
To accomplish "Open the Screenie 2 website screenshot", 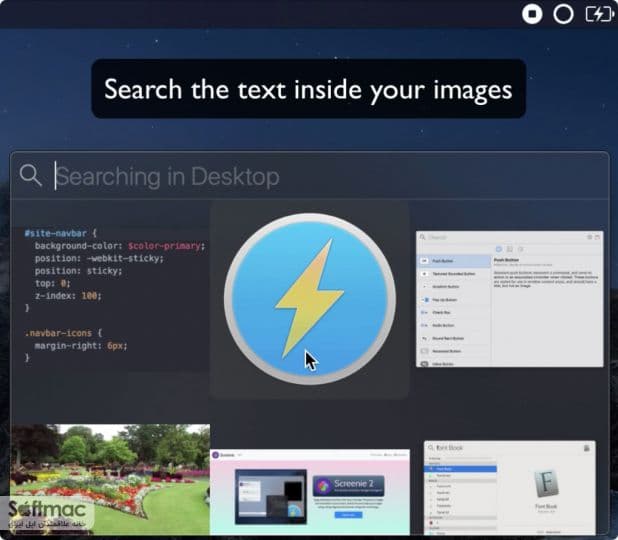I will [310, 492].
